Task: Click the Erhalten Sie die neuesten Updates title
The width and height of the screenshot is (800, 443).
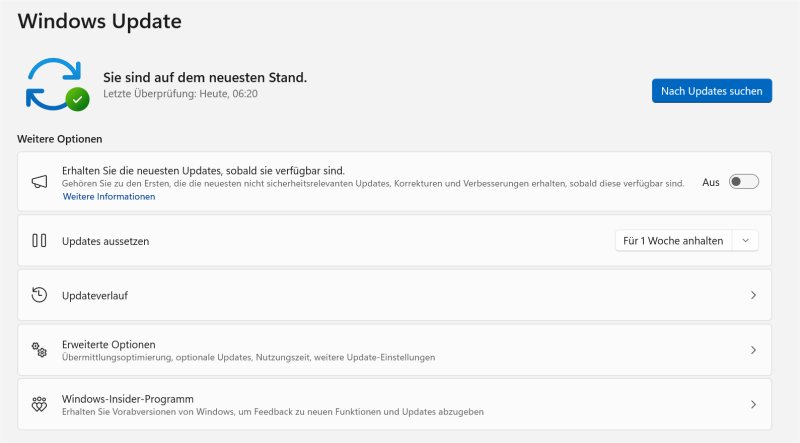Action: [204, 170]
